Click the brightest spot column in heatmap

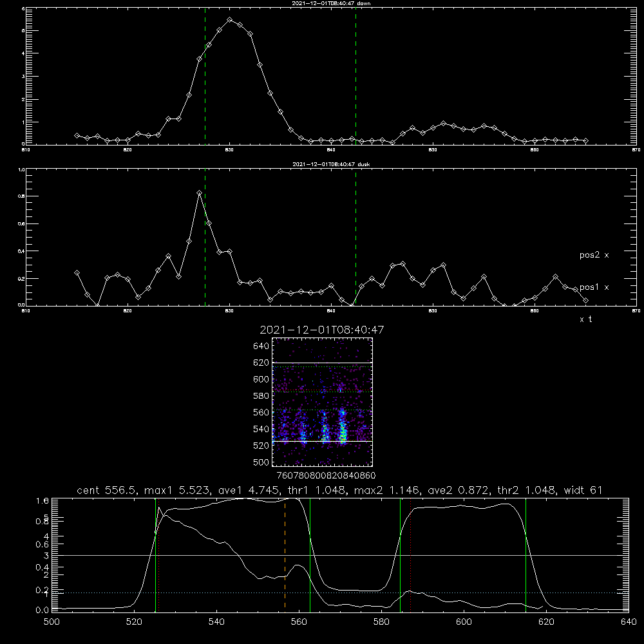click(x=343, y=427)
